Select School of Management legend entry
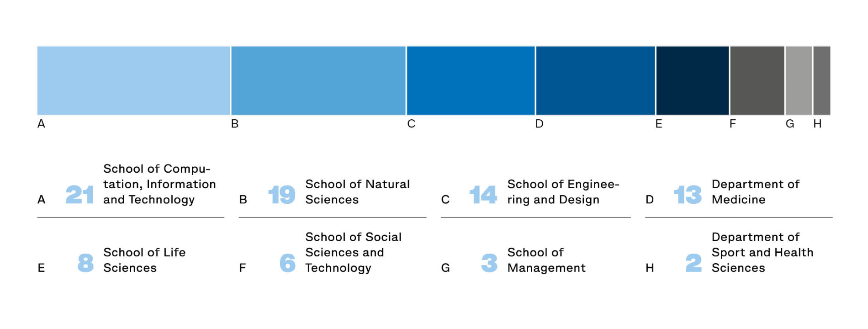The image size is (868, 329). [546, 260]
